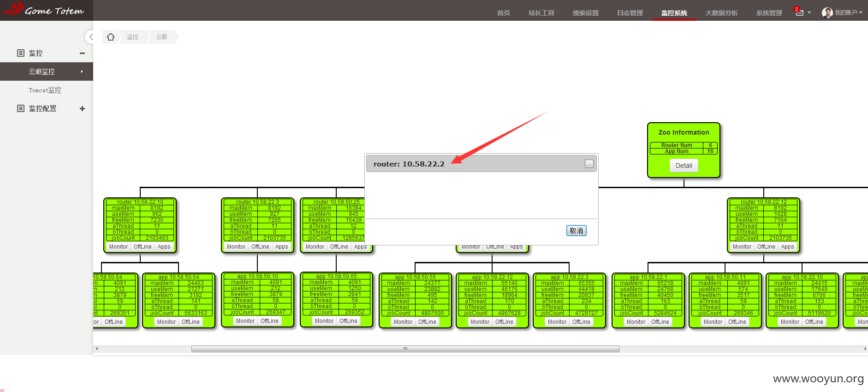Viewport: 868px width, 392px height.
Task: Click Monitor on router 10.58.22.3
Action: click(x=236, y=247)
